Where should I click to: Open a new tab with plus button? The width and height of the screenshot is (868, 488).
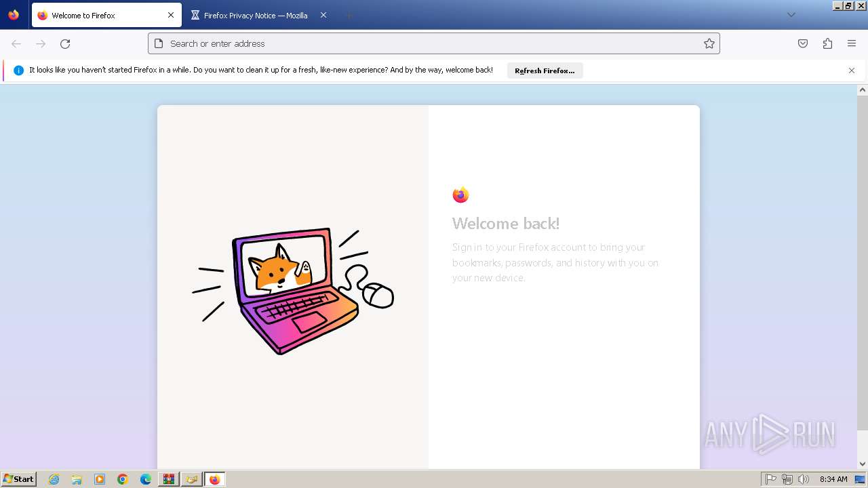click(349, 15)
